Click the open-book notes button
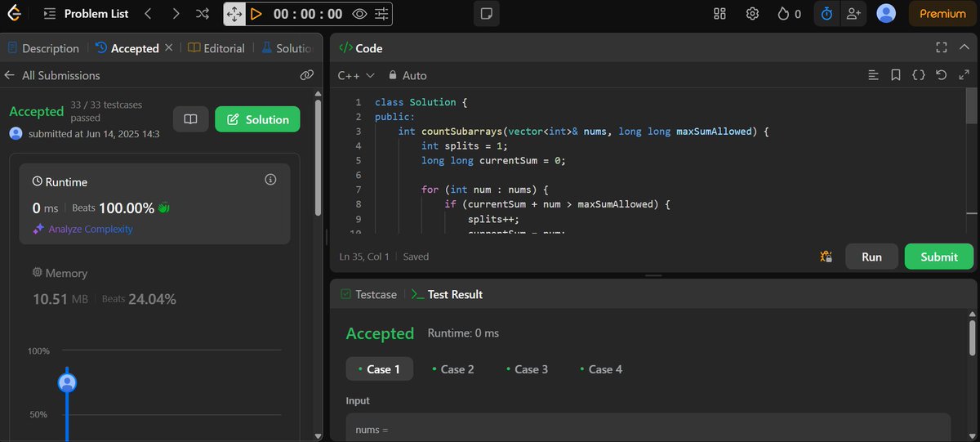The image size is (980, 442). (x=190, y=119)
